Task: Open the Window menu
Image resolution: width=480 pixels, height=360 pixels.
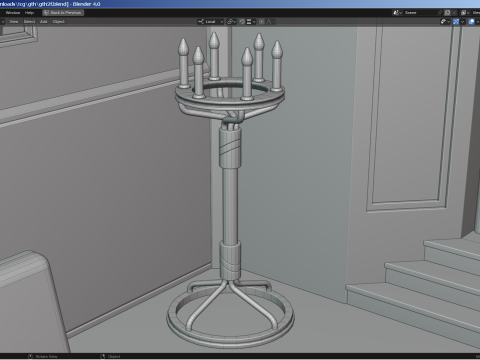Action: click(x=13, y=13)
